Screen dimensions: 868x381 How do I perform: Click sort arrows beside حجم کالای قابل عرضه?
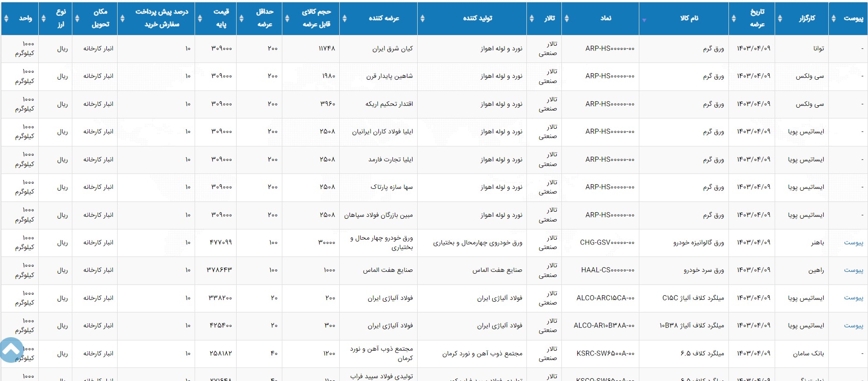287,19
